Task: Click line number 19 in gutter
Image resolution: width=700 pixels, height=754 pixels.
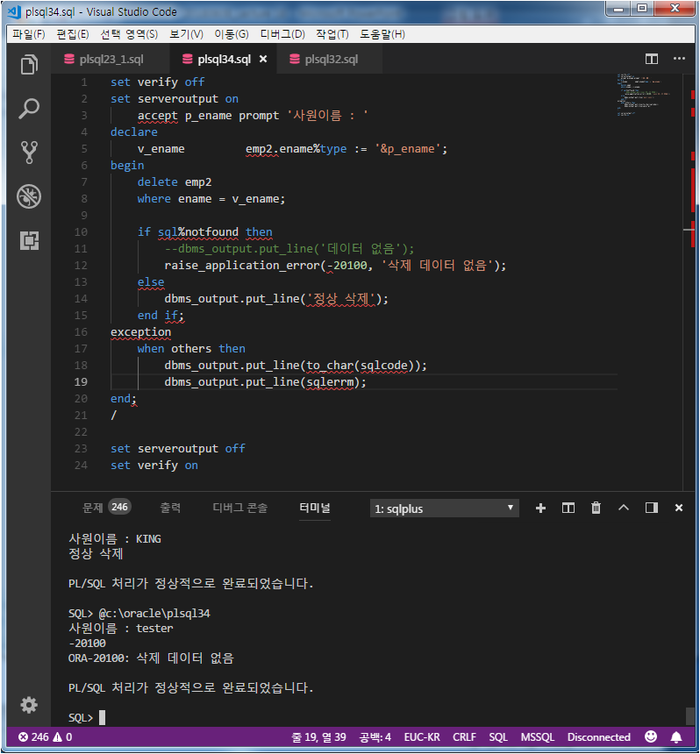Action: (x=81, y=381)
